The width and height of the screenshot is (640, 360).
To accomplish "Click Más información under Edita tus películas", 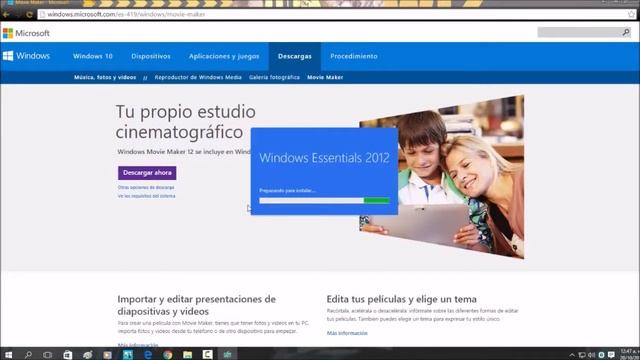I will tap(347, 333).
